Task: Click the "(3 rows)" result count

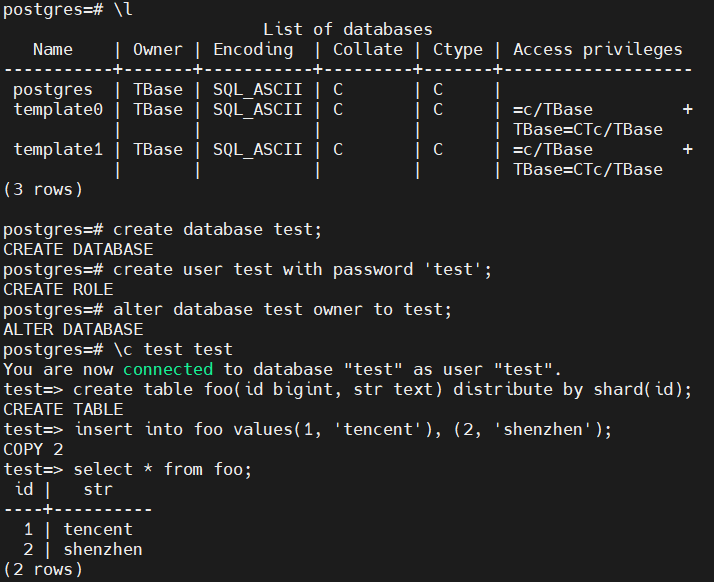Action: click(x=43, y=189)
